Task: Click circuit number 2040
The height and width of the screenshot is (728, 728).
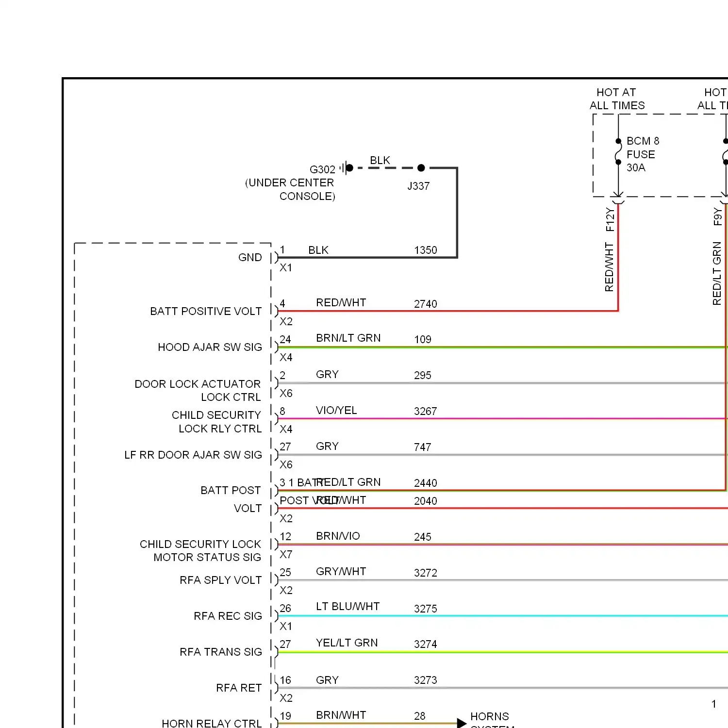Action: pos(426,501)
